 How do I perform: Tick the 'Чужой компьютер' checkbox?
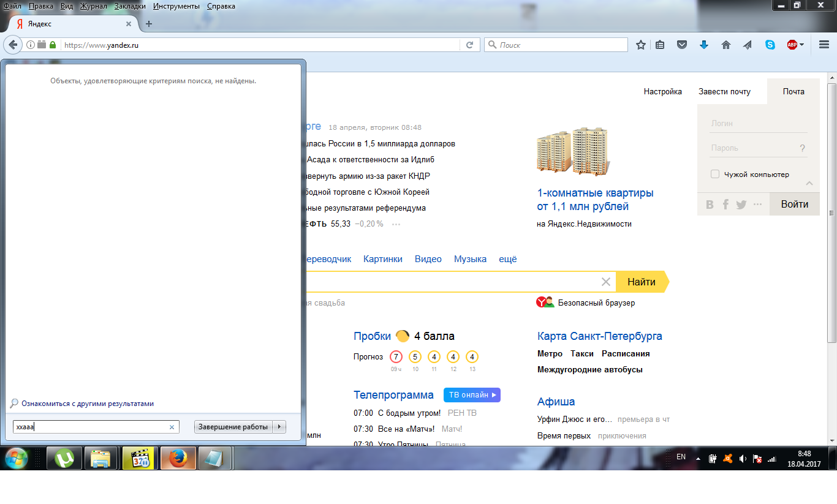pos(715,175)
